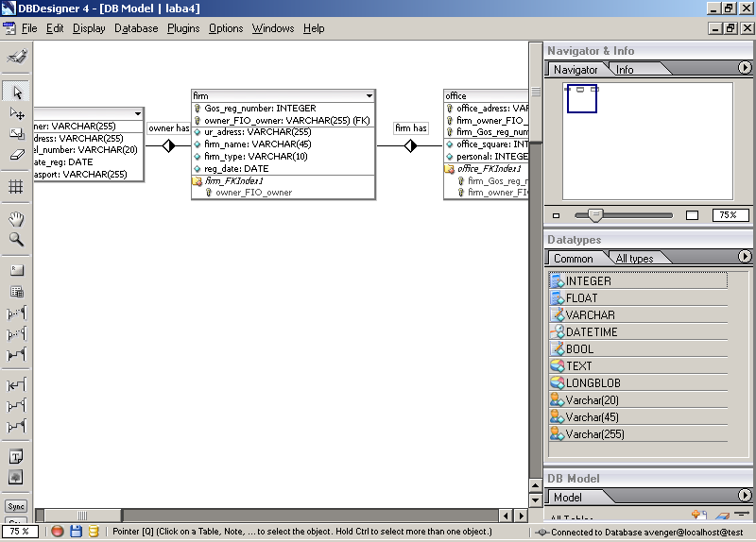756x542 pixels.
Task: Select the VARCHAR datatype
Action: 638,315
